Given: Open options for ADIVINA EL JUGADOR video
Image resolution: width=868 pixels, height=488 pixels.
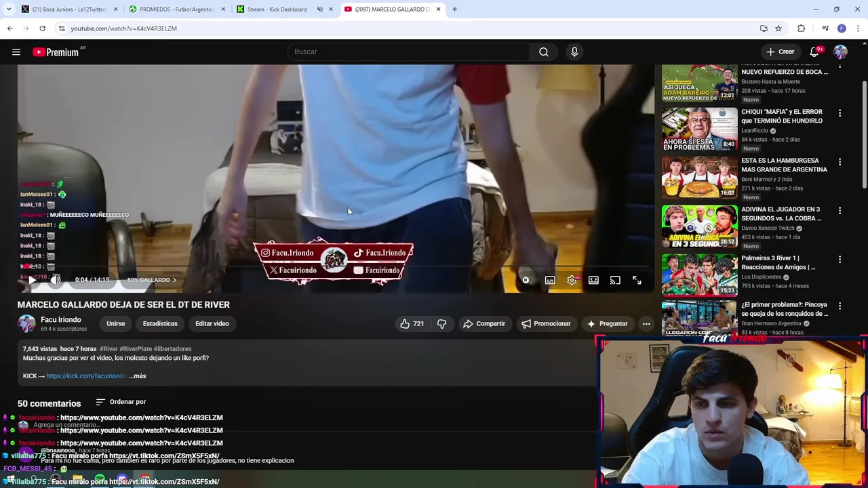Looking at the screenshot, I should [840, 211].
